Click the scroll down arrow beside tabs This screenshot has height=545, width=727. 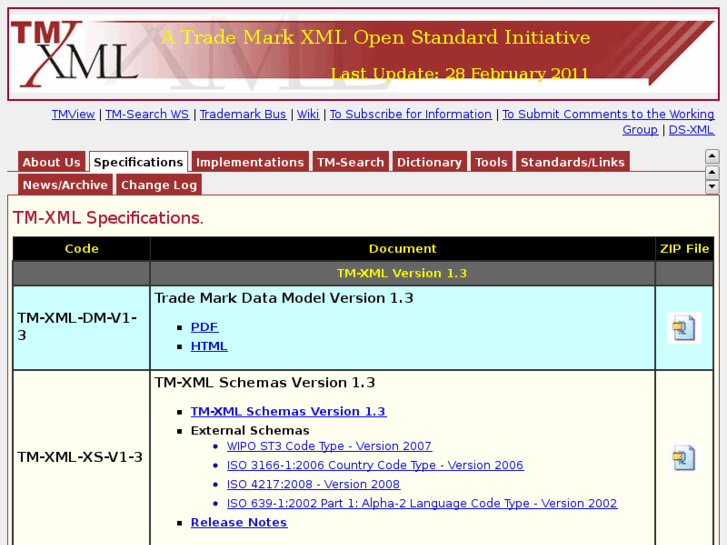tap(712, 187)
